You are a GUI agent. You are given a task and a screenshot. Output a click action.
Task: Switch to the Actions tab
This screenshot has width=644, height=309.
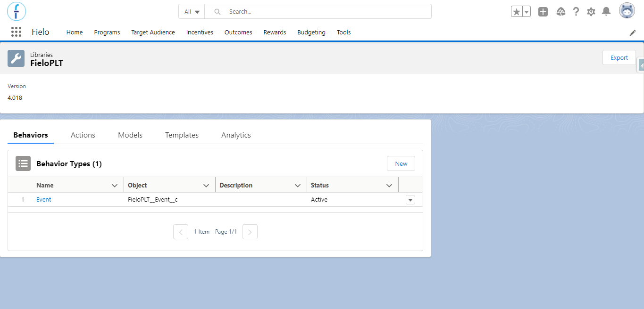[83, 135]
